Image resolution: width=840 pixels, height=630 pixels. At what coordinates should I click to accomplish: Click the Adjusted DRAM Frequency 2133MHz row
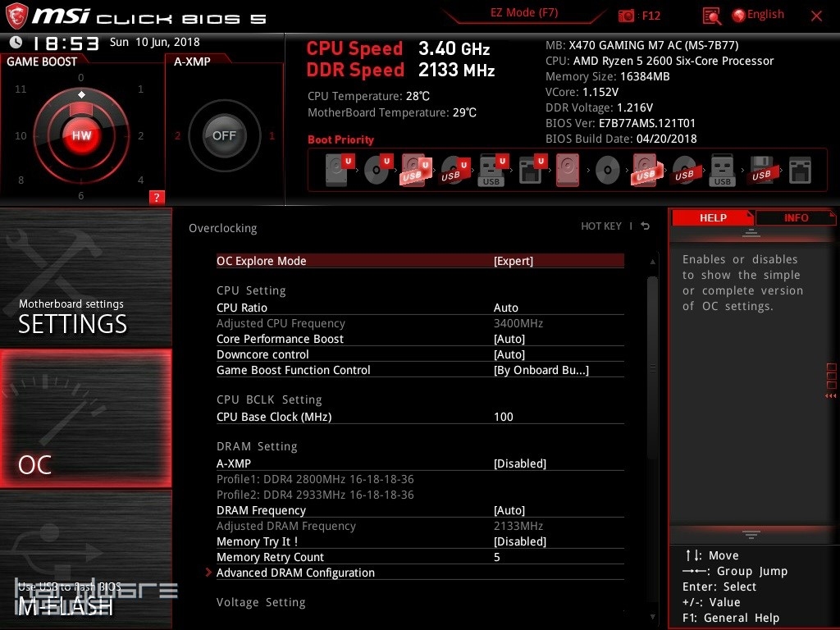(420, 526)
